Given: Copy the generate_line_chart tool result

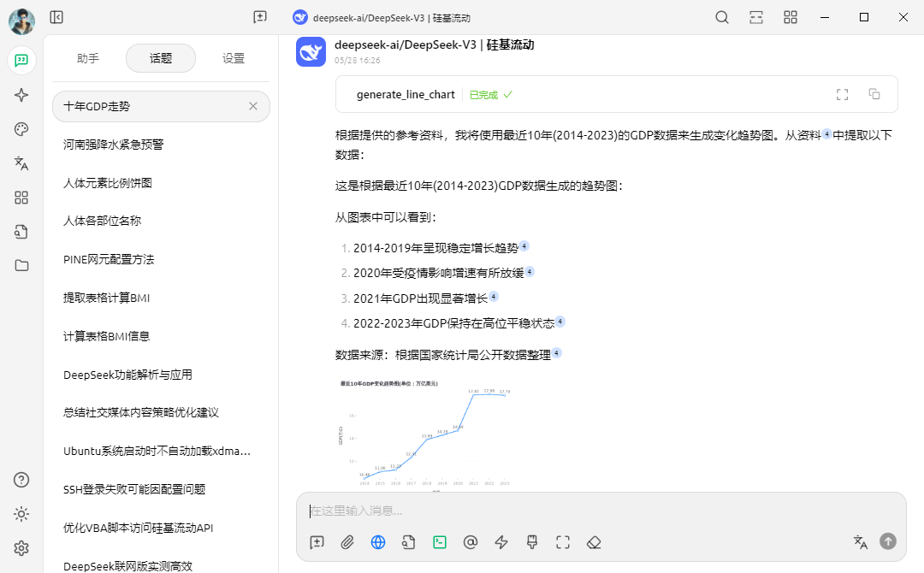Looking at the screenshot, I should click(874, 94).
